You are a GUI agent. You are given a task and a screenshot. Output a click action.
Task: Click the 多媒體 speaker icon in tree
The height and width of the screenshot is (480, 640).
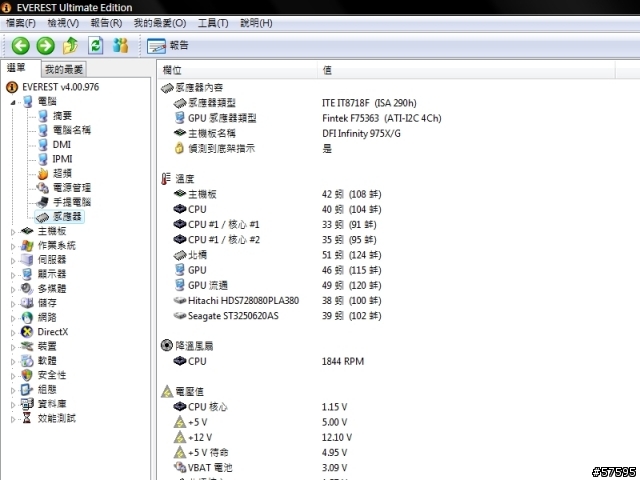[x=27, y=289]
